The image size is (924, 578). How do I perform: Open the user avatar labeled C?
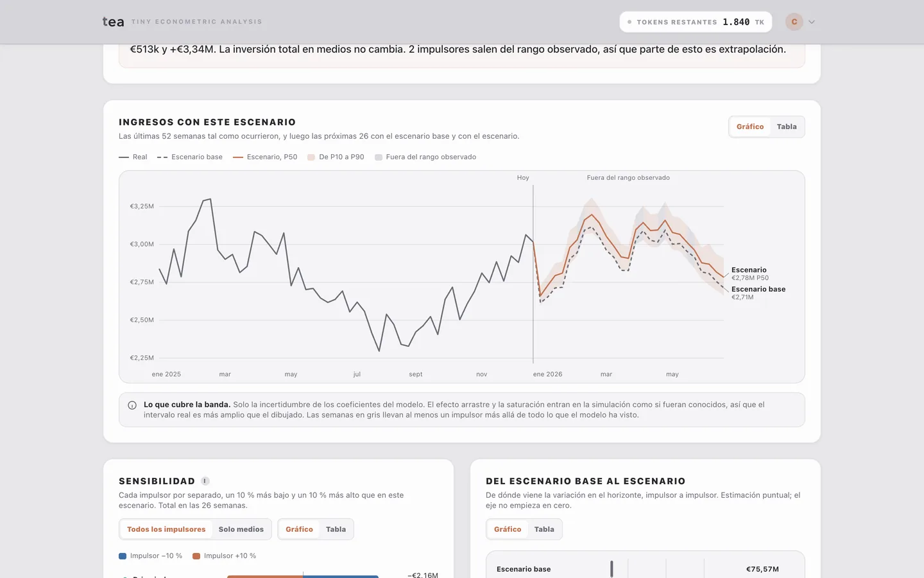[x=794, y=22]
